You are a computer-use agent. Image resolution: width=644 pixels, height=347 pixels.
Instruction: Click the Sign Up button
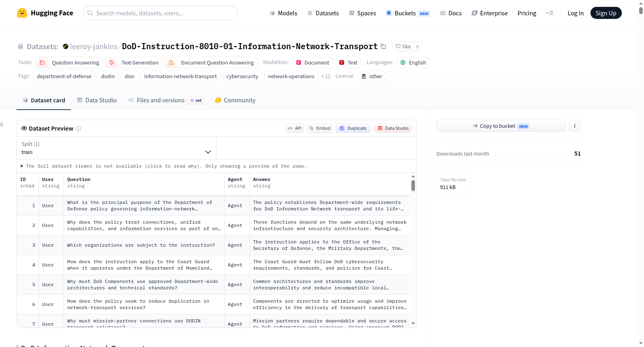[606, 13]
